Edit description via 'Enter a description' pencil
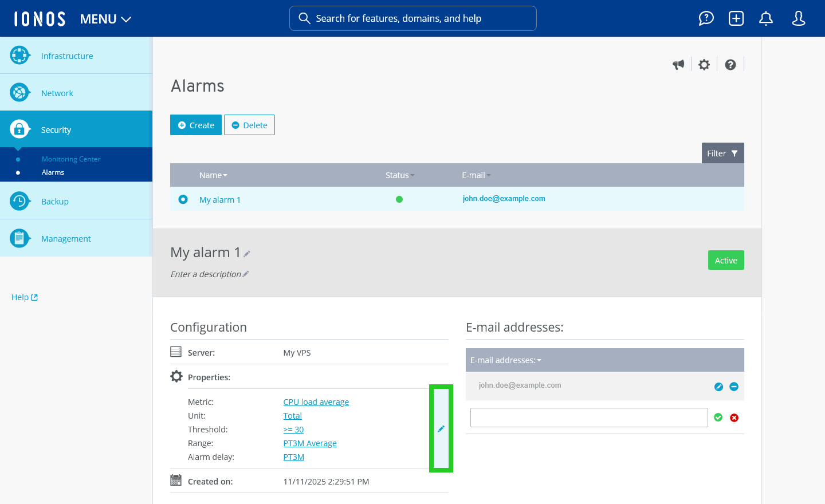Image resolution: width=825 pixels, height=504 pixels. [246, 274]
